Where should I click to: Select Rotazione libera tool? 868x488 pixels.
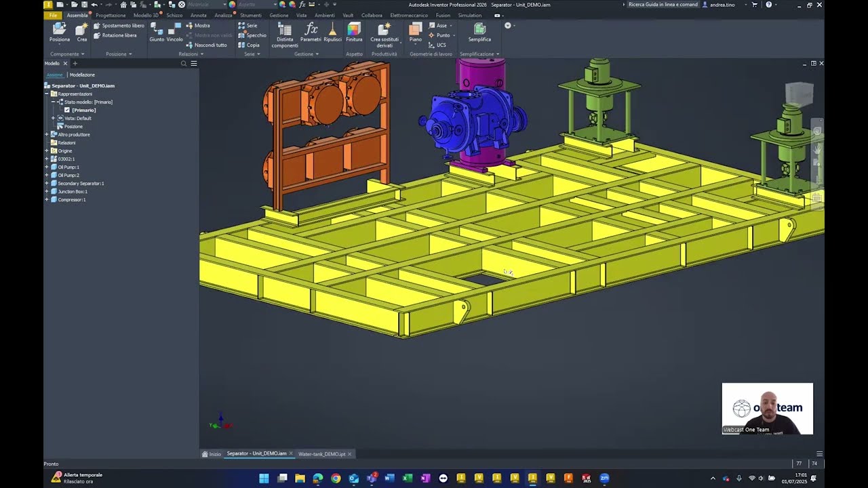pos(115,35)
